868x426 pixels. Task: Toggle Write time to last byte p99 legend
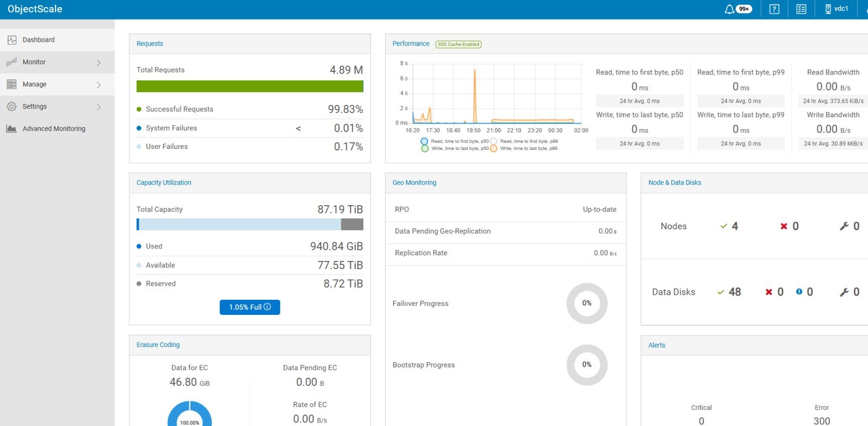(x=494, y=148)
